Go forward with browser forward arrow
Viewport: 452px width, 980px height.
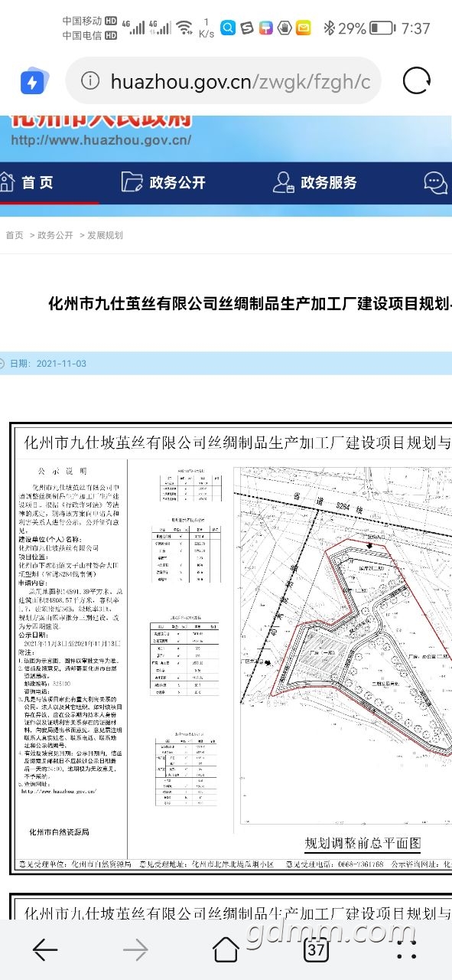[x=135, y=950]
